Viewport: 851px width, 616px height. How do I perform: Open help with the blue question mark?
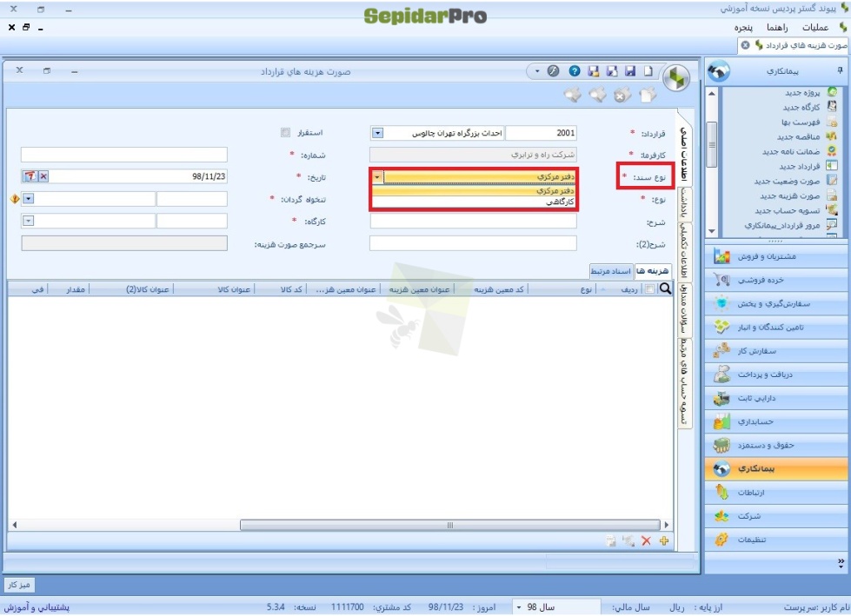coord(575,71)
